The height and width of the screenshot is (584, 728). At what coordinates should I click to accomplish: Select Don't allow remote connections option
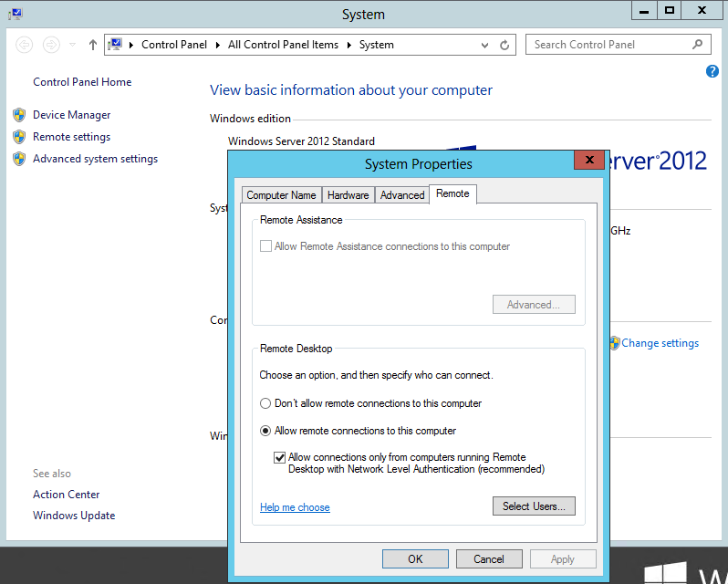(265, 403)
